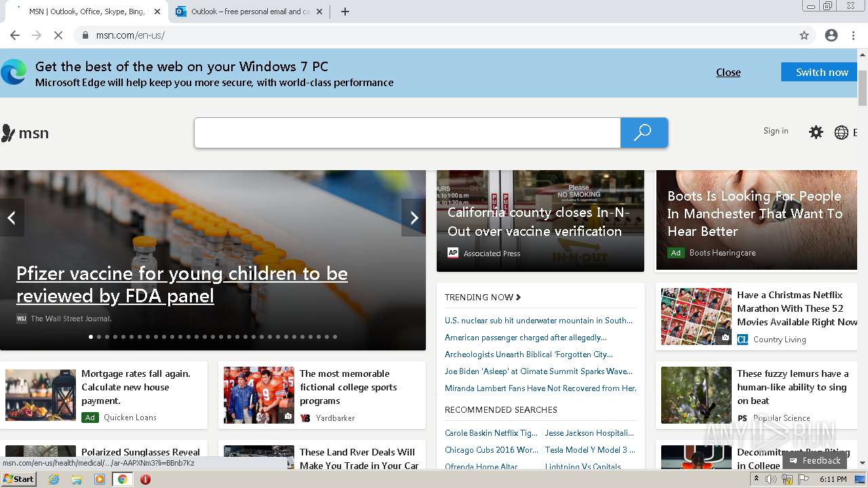Click the Microsoft Edge logo in banner
Image resolution: width=868 pixels, height=488 pixels.
(x=14, y=72)
